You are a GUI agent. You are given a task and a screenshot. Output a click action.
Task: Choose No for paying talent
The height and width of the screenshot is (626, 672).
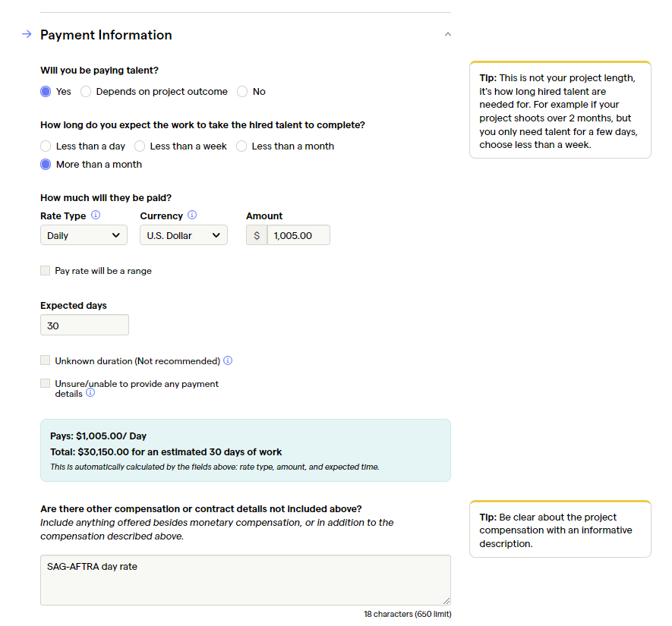pos(242,92)
